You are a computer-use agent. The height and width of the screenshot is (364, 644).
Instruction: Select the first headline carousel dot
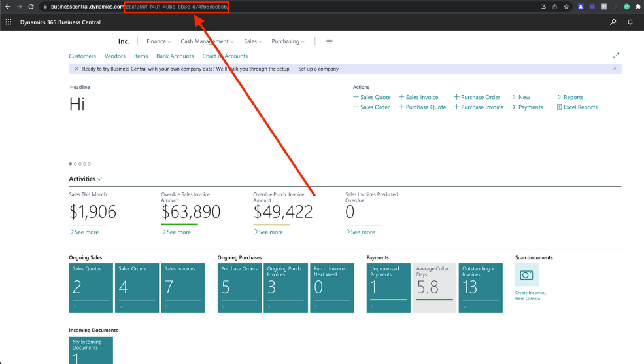[71, 164]
